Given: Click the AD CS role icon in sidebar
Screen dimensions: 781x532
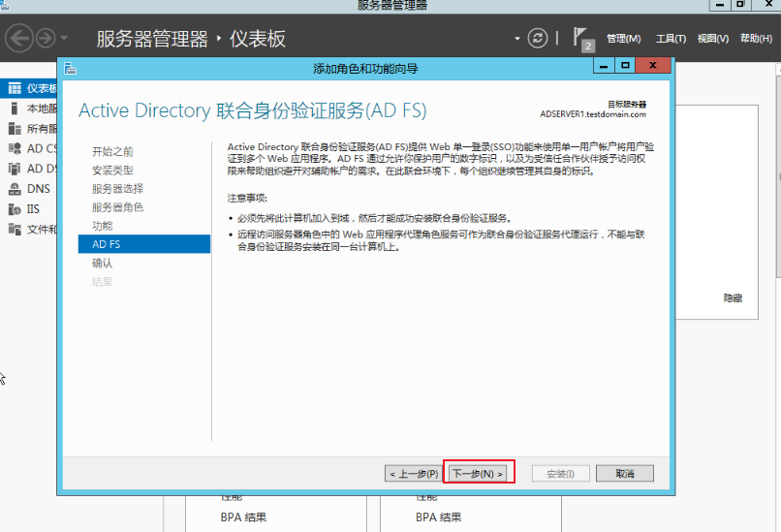Looking at the screenshot, I should click(x=15, y=148).
